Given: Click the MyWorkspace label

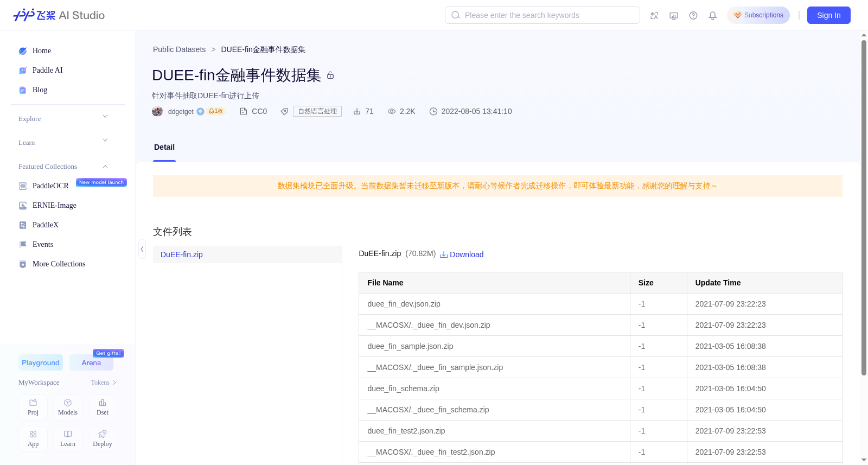Looking at the screenshot, I should (x=39, y=383).
